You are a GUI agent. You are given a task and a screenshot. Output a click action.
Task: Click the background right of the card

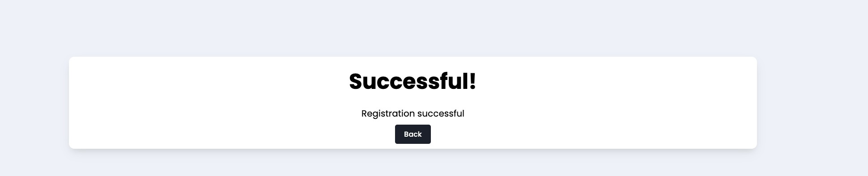tap(812, 103)
